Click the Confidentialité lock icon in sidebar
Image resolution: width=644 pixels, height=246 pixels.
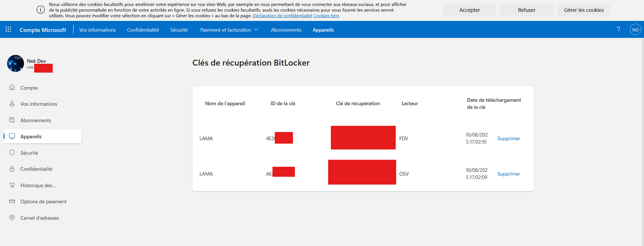12,169
